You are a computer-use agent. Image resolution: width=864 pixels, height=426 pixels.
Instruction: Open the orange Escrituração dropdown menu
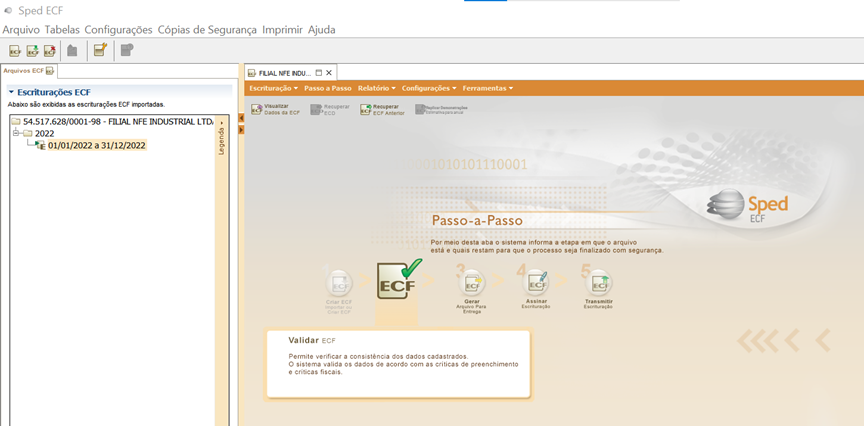pos(273,88)
